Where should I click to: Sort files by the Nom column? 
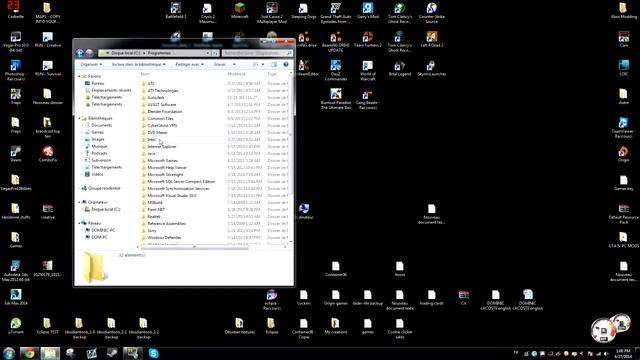coord(145,74)
